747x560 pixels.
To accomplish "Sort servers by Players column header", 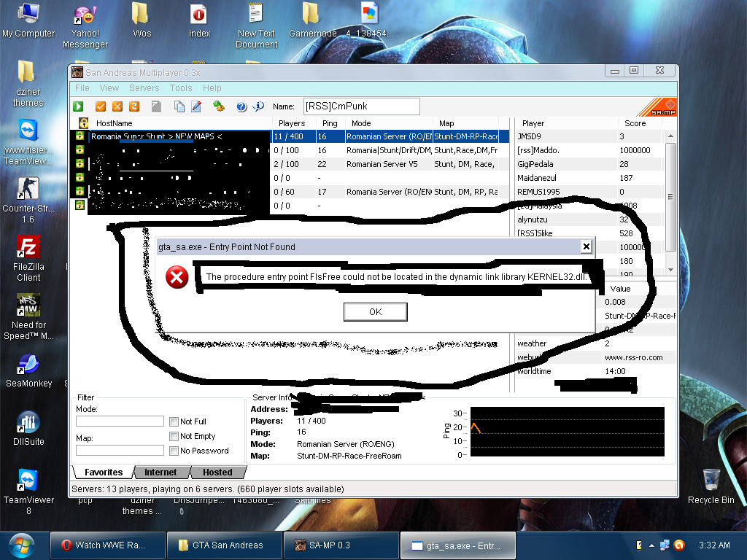I will coord(295,122).
